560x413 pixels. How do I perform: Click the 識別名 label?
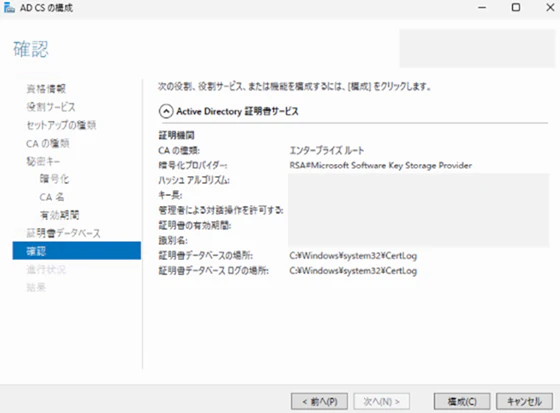click(173, 240)
